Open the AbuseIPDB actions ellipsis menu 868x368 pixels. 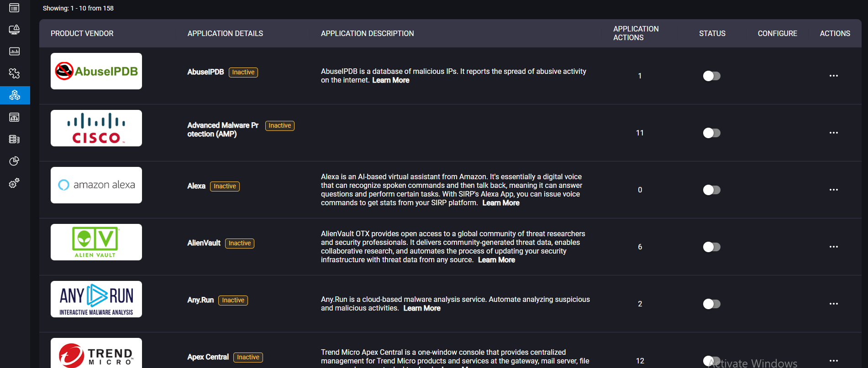pos(834,76)
